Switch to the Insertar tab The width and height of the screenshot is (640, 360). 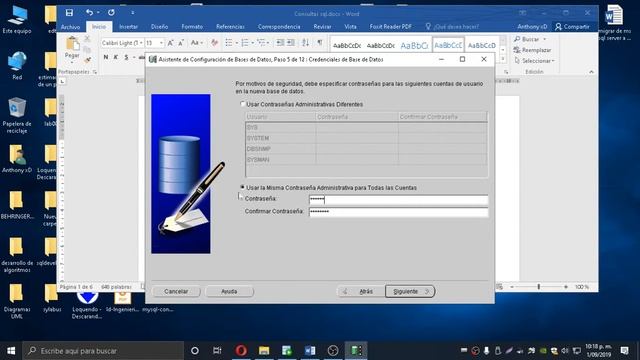(x=128, y=27)
